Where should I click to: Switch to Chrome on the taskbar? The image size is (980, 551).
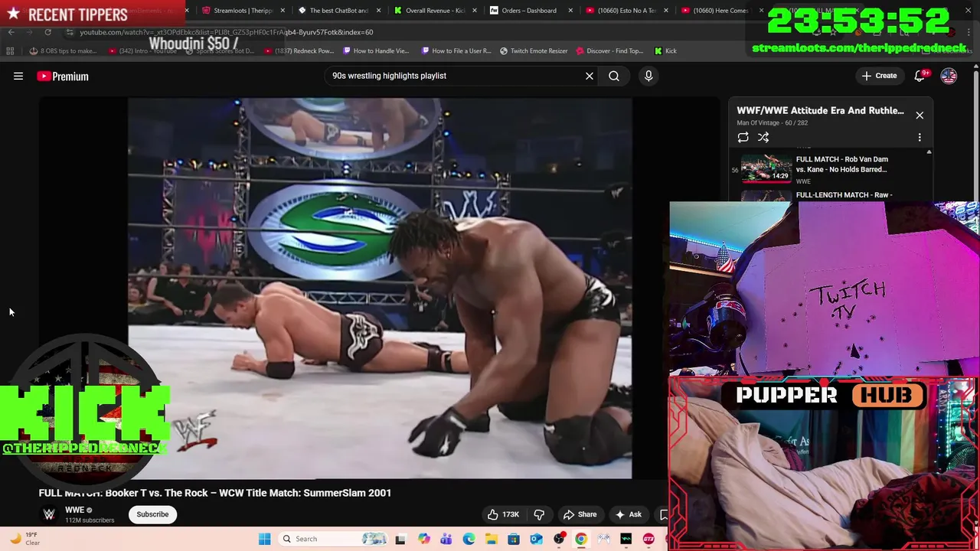[x=581, y=539]
